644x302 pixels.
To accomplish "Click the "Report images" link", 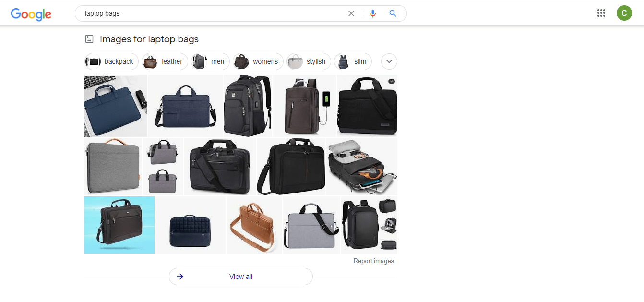I will coord(374,261).
